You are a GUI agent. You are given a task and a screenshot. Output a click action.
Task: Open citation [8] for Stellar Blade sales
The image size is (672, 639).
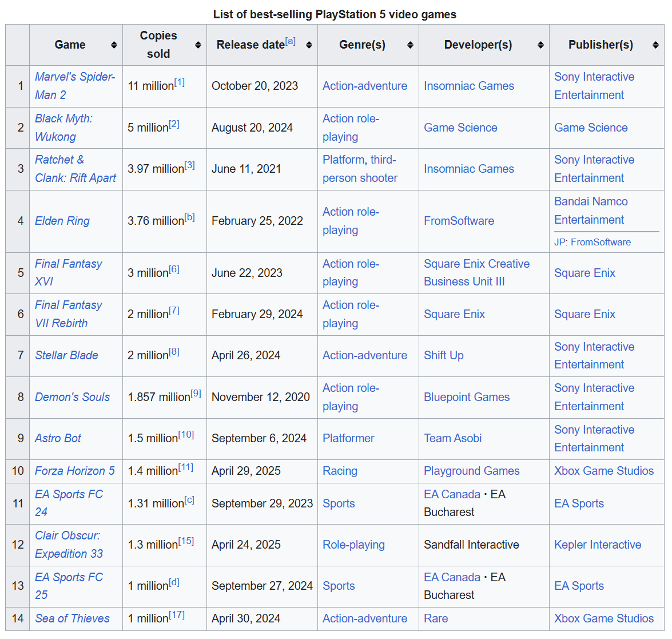(x=174, y=352)
